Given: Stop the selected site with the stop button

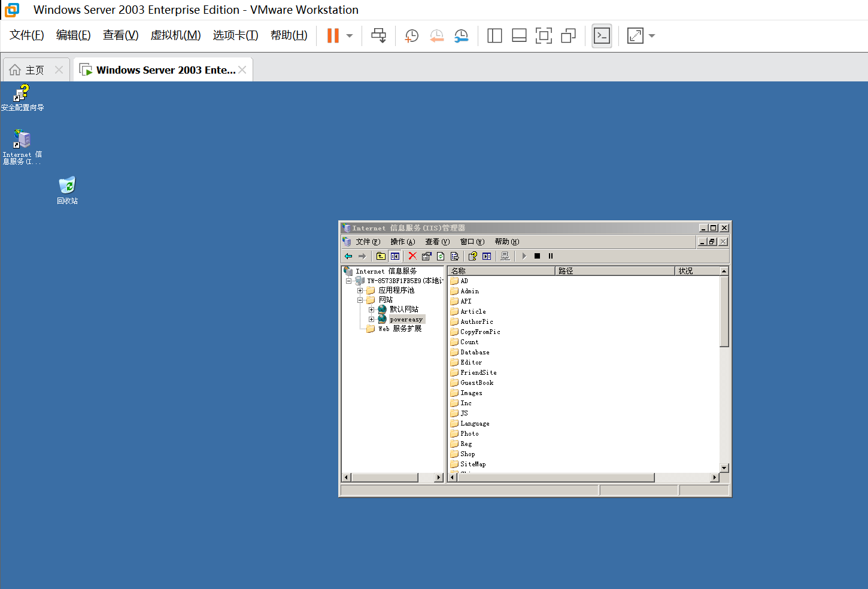Looking at the screenshot, I should coord(537,256).
